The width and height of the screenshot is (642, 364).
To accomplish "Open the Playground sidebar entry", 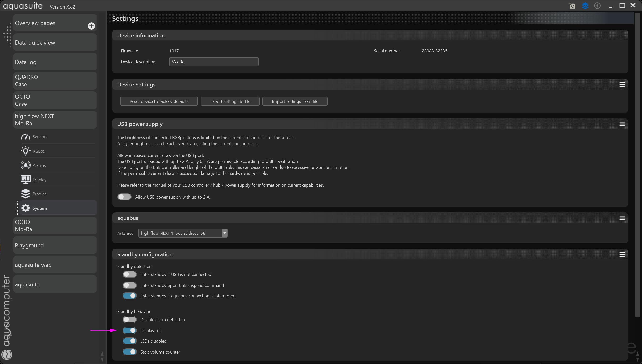I will point(55,245).
